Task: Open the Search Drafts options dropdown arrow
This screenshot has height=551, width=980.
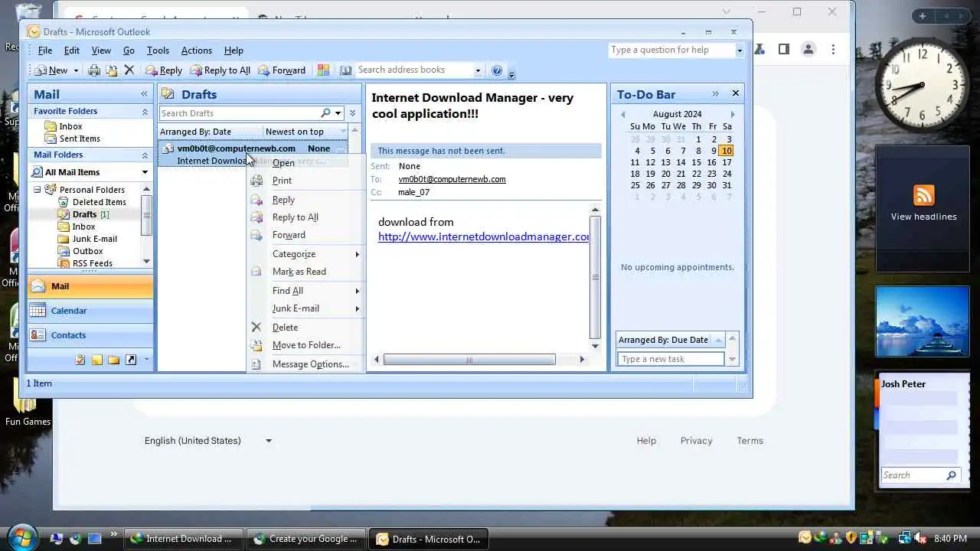Action: (338, 113)
